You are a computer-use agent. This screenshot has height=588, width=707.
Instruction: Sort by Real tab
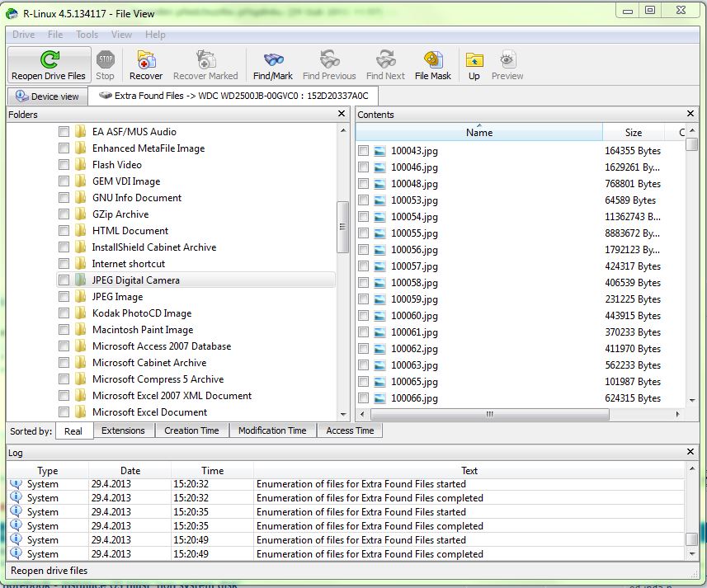coord(73,431)
